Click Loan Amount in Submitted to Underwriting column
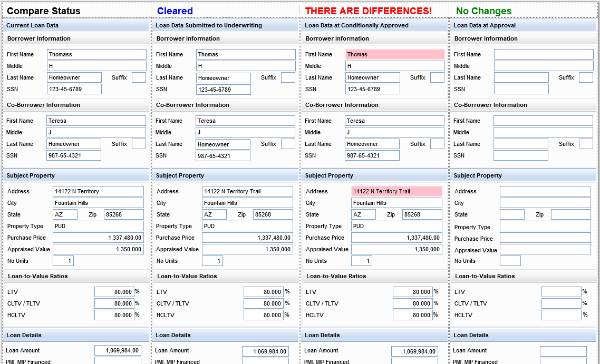 [x=266, y=352]
